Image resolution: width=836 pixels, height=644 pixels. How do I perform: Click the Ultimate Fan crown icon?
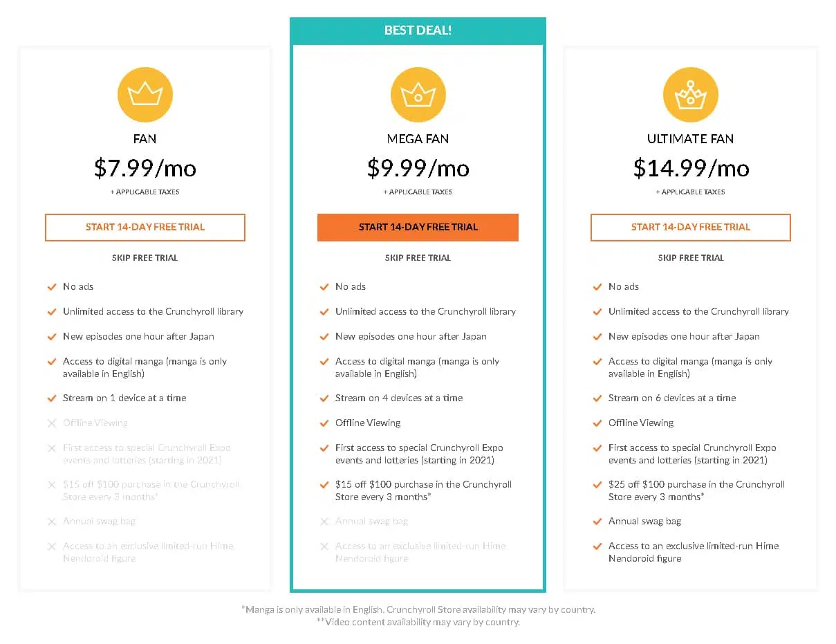[x=690, y=95]
